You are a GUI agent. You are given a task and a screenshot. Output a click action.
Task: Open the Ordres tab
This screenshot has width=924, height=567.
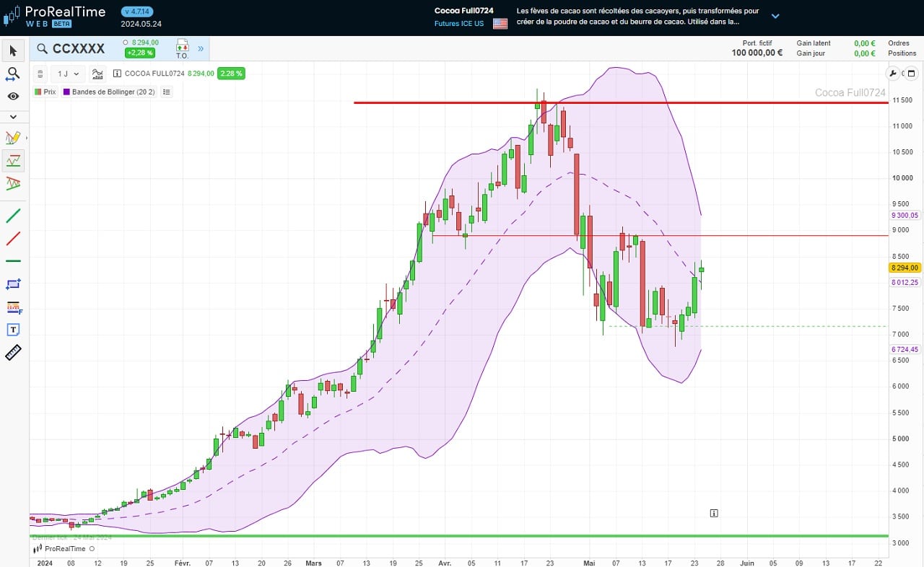[x=899, y=43]
